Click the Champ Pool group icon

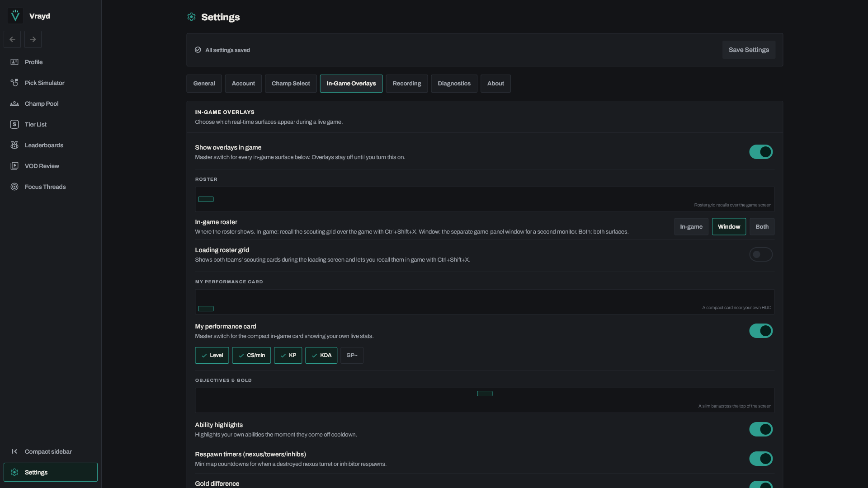pyautogui.click(x=14, y=103)
